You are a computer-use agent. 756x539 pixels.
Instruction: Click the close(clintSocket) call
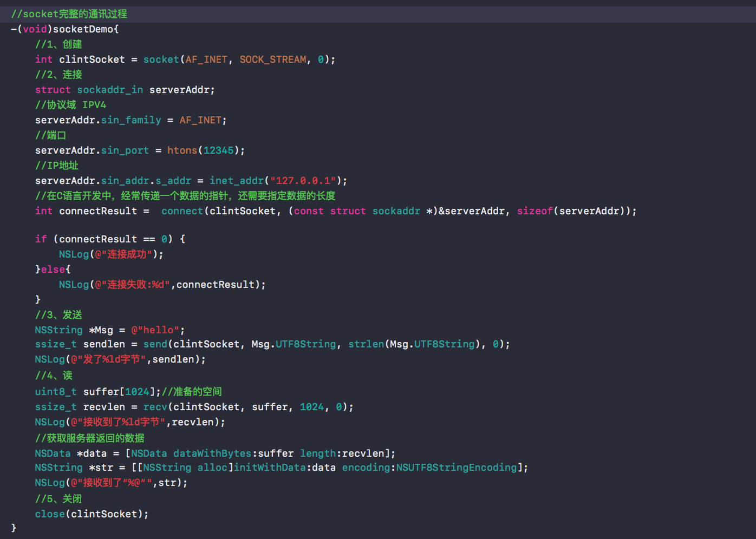point(92,514)
